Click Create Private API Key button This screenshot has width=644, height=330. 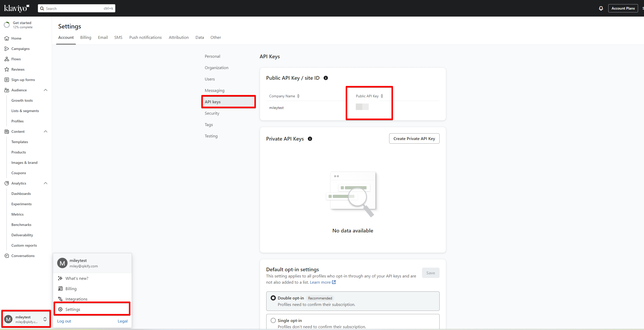pyautogui.click(x=414, y=138)
